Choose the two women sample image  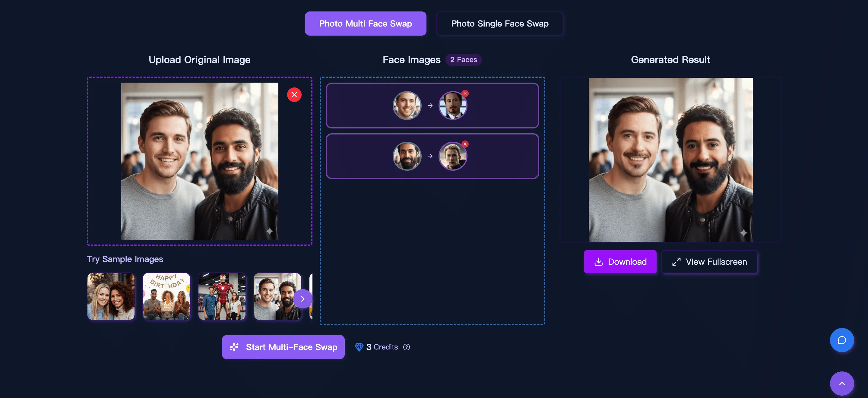coord(111,296)
